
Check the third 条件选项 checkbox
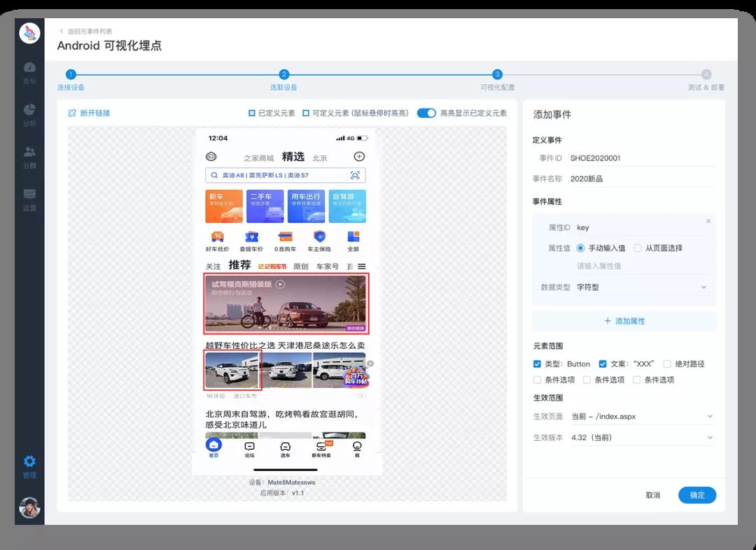point(636,380)
